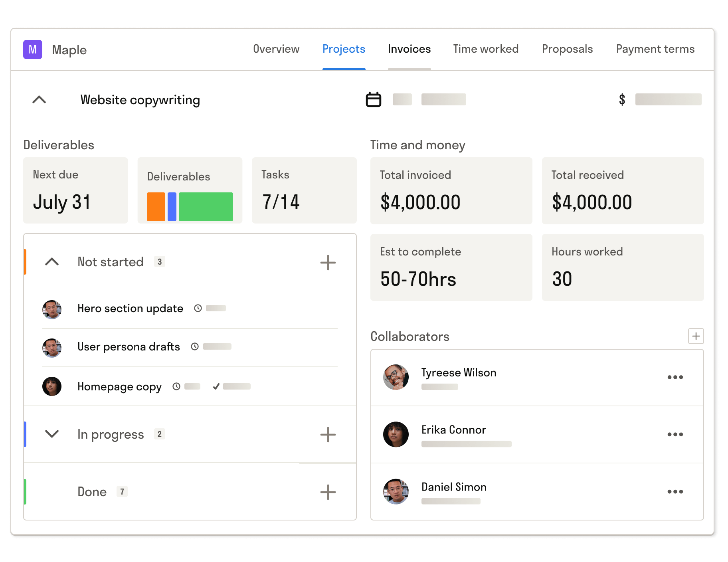The height and width of the screenshot is (562, 728).
Task: Click the Total received $4,000.00 card
Action: click(x=623, y=191)
